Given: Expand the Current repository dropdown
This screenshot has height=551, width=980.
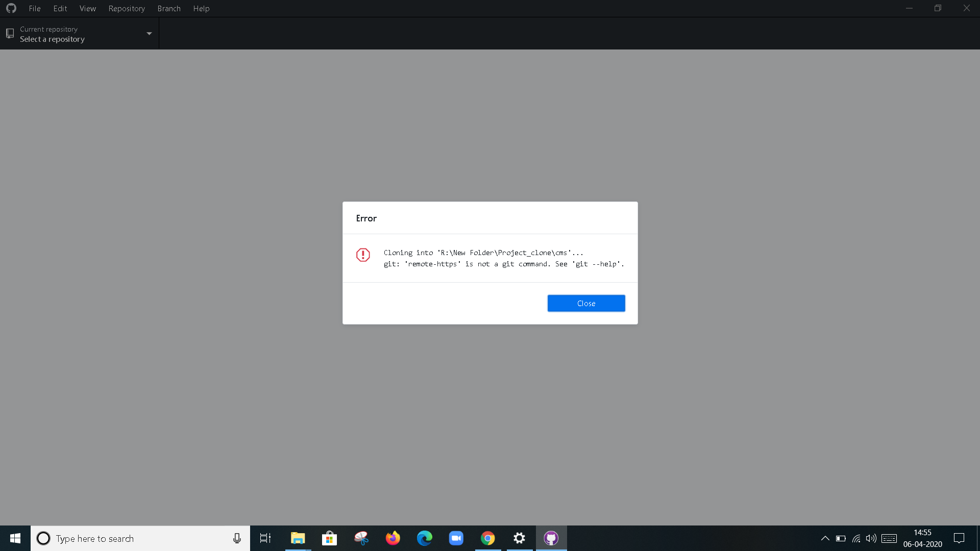Looking at the screenshot, I should pyautogui.click(x=80, y=34).
